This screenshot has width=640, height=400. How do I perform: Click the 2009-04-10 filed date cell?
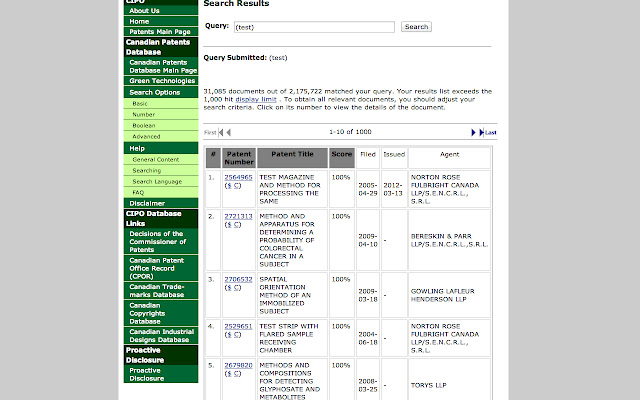coord(368,240)
